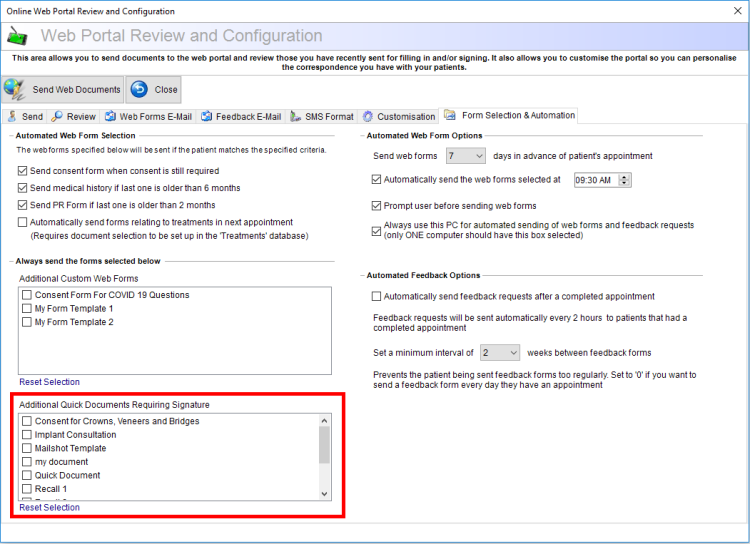Select Implant Consultation document checkbox
Image resolution: width=750 pixels, height=544 pixels.
point(27,434)
